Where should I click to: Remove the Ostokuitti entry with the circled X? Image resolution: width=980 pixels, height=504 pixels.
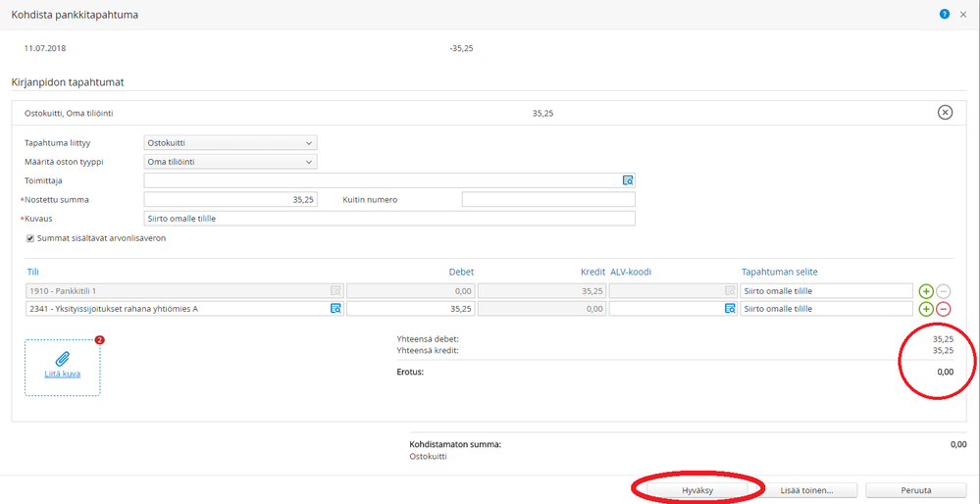(x=945, y=113)
